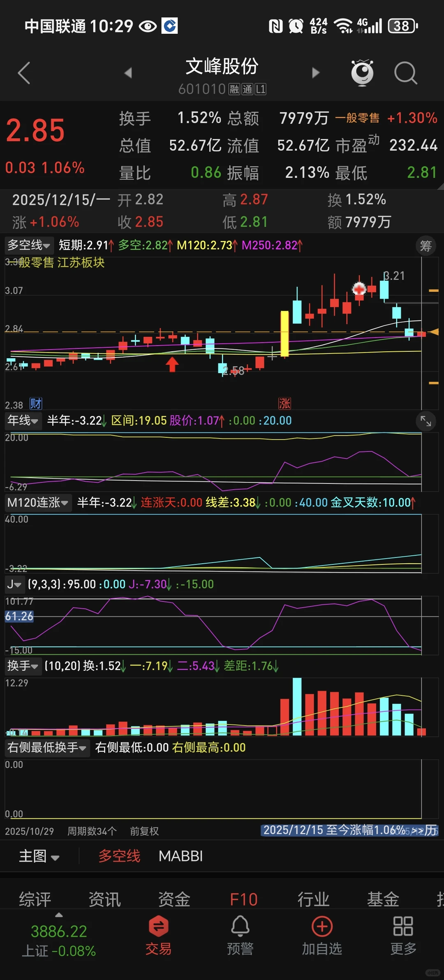
Task: Tap the 通 connect tag
Action: tap(247, 89)
